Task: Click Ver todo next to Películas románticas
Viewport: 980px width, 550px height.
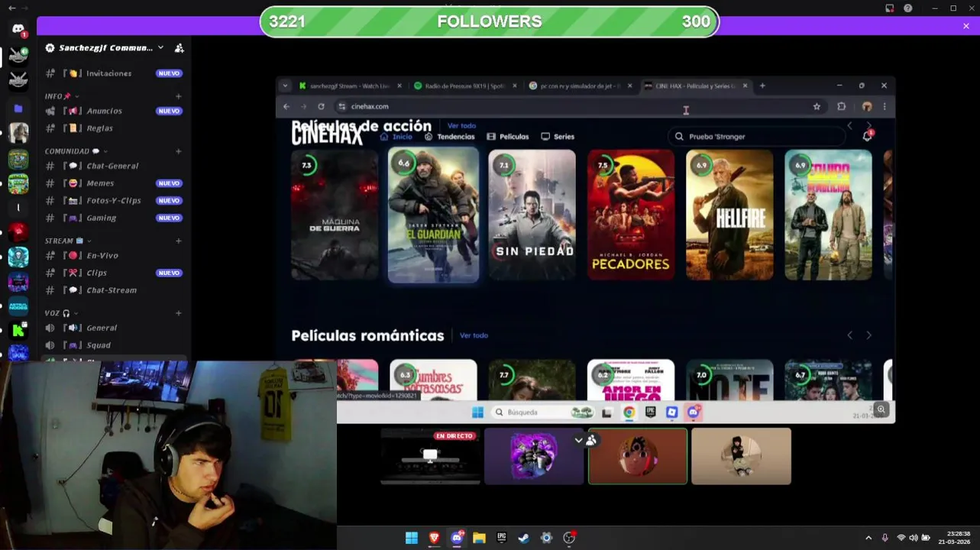Action: [x=474, y=335]
